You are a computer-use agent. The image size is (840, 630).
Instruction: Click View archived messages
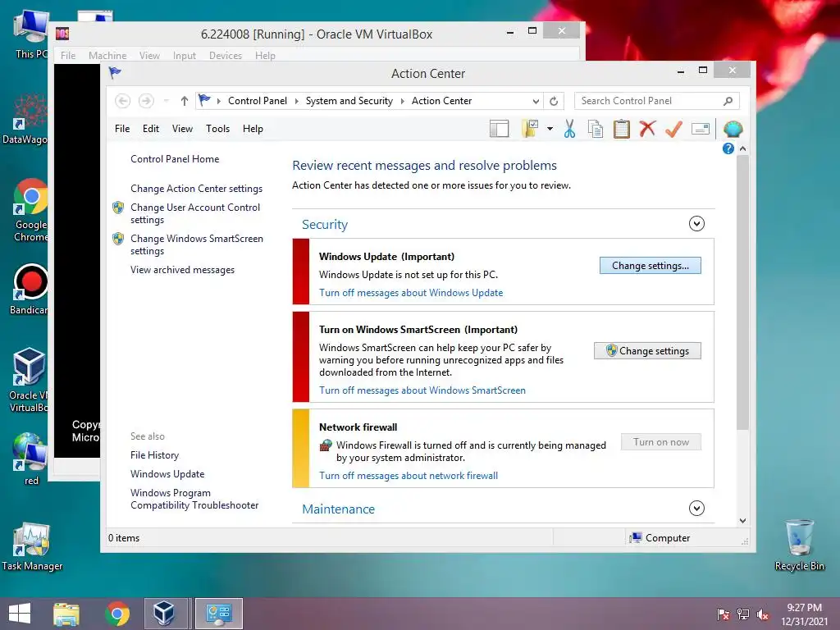pyautogui.click(x=182, y=270)
